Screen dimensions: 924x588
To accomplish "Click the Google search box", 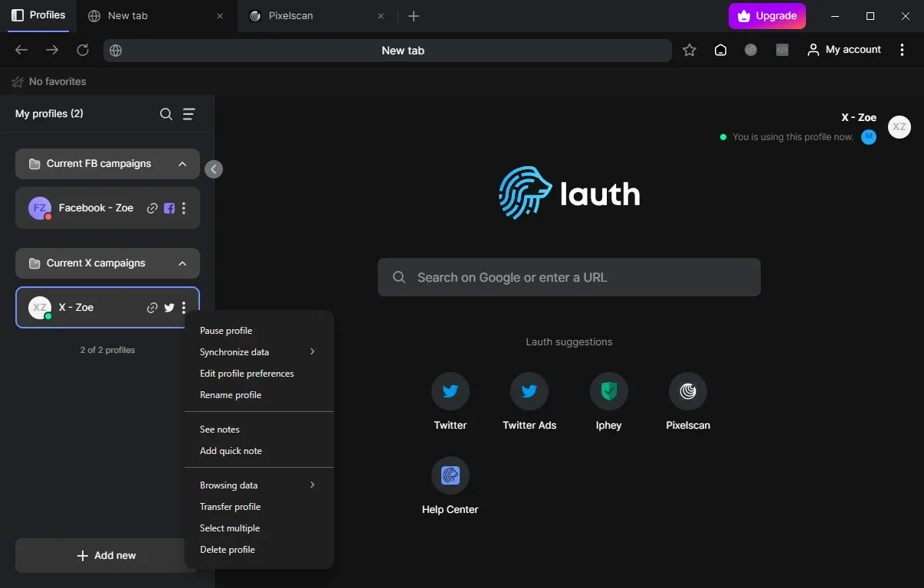I will pyautogui.click(x=569, y=277).
